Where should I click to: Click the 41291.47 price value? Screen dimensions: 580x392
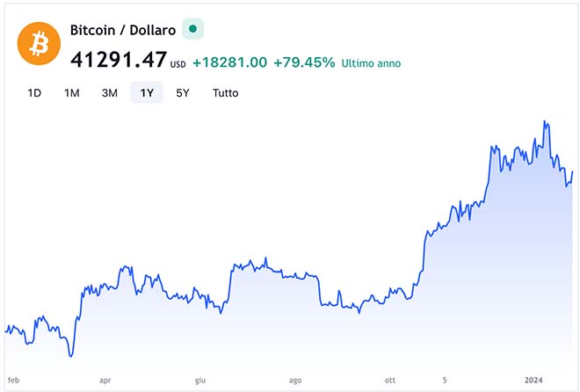pos(119,61)
